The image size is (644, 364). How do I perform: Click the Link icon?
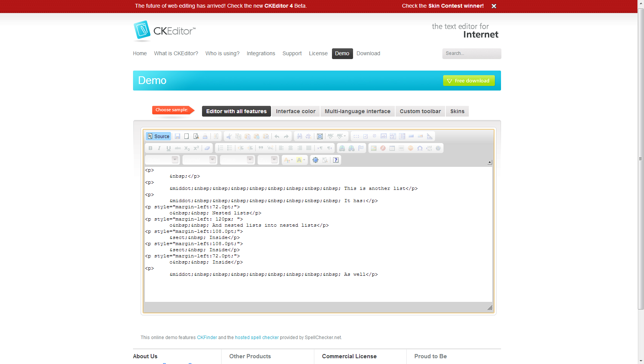click(342, 148)
